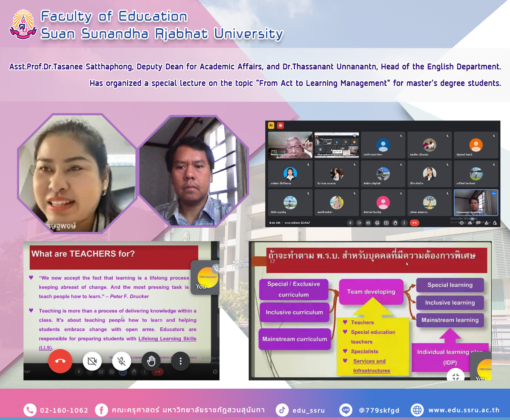Toggle the large white muted microphone button
This screenshot has height=420, width=510.
tap(122, 361)
